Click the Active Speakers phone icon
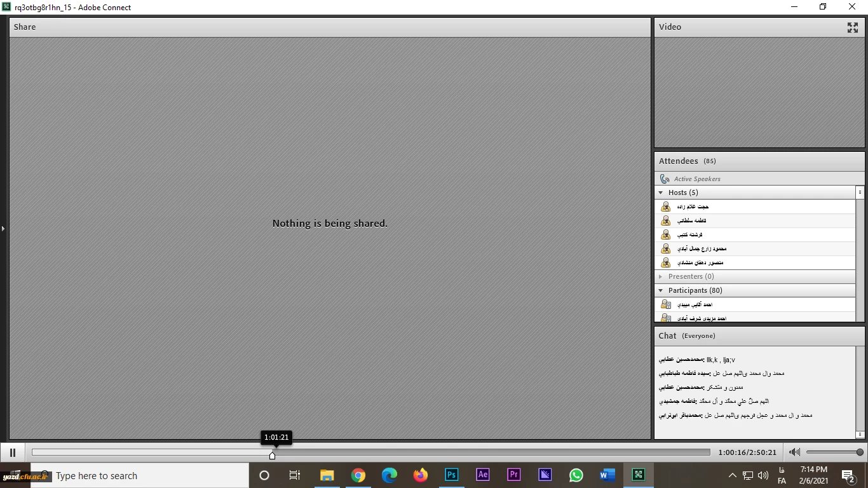This screenshot has height=488, width=868. 665,179
